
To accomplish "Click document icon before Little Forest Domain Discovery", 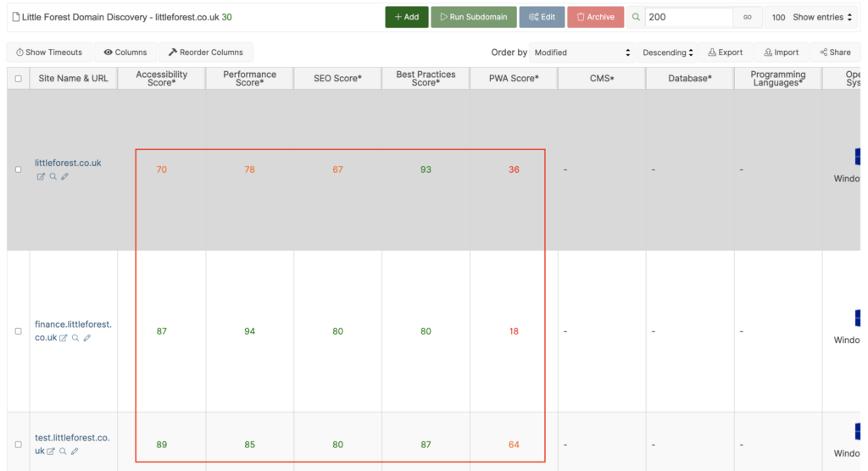I will tap(16, 17).
